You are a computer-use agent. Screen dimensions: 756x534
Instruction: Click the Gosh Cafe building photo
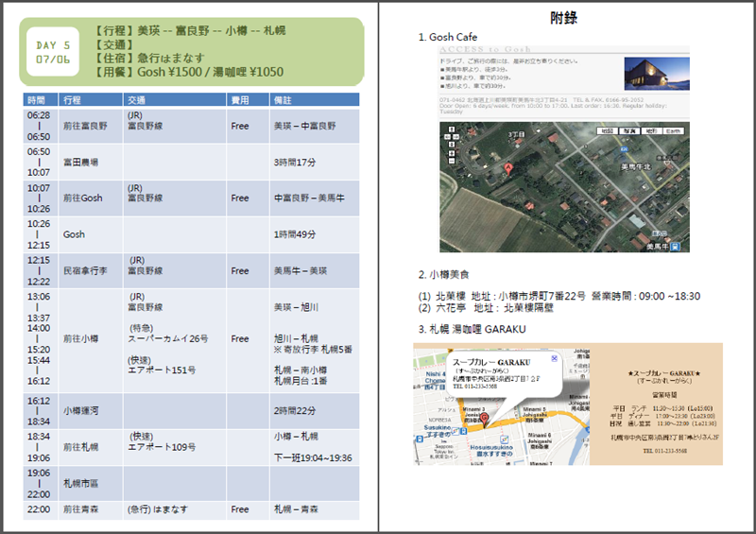[657, 74]
